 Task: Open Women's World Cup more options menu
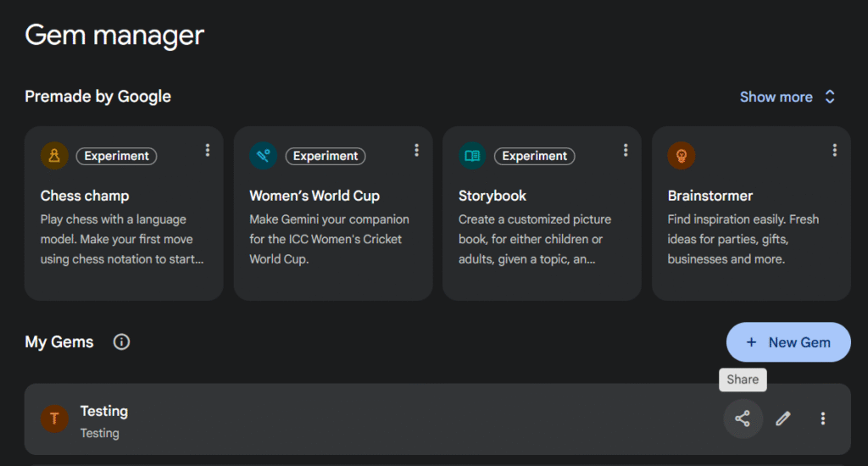[x=416, y=150]
